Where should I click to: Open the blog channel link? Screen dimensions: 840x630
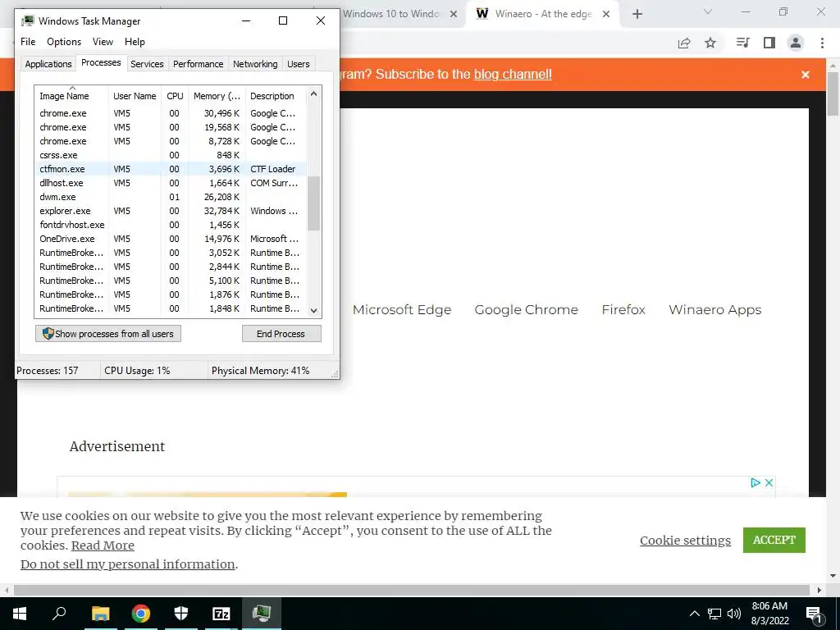point(513,74)
